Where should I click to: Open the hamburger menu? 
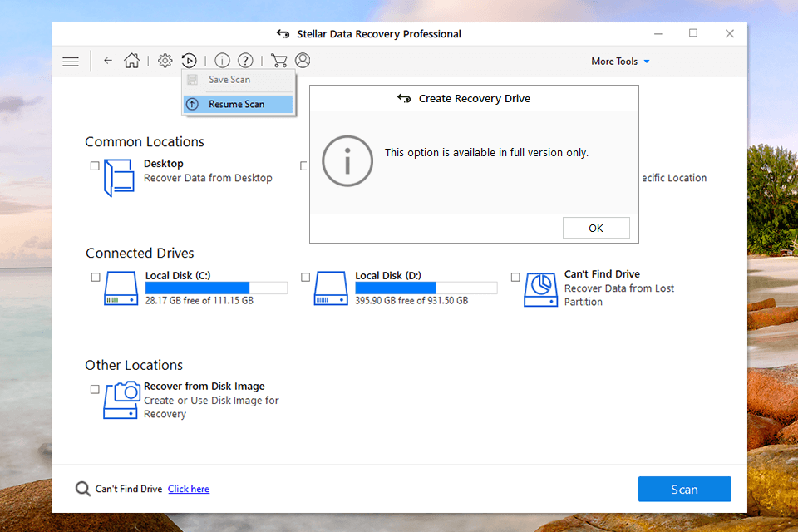pos(71,62)
